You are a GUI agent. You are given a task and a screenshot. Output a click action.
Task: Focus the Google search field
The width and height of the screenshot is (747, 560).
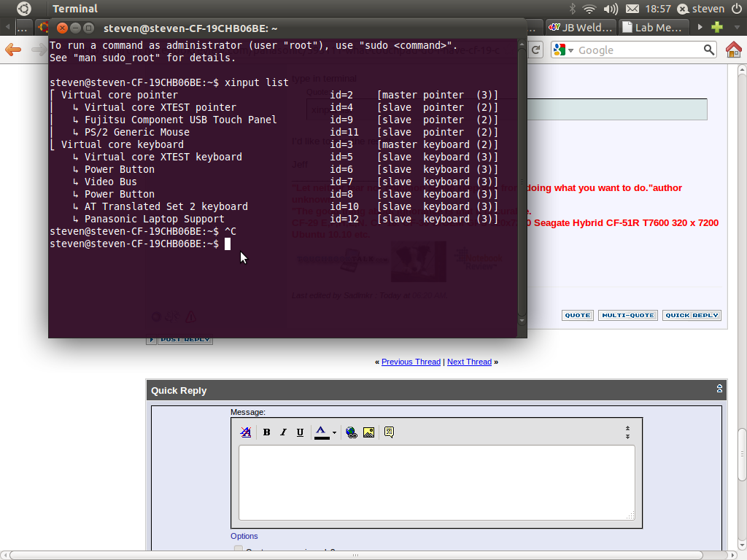tap(638, 50)
